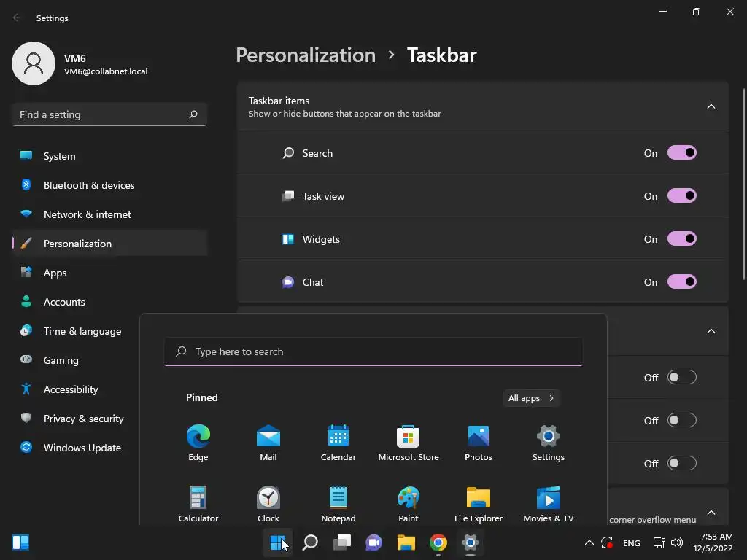Focus the Find a setting box
The height and width of the screenshot is (560, 747).
109,114
